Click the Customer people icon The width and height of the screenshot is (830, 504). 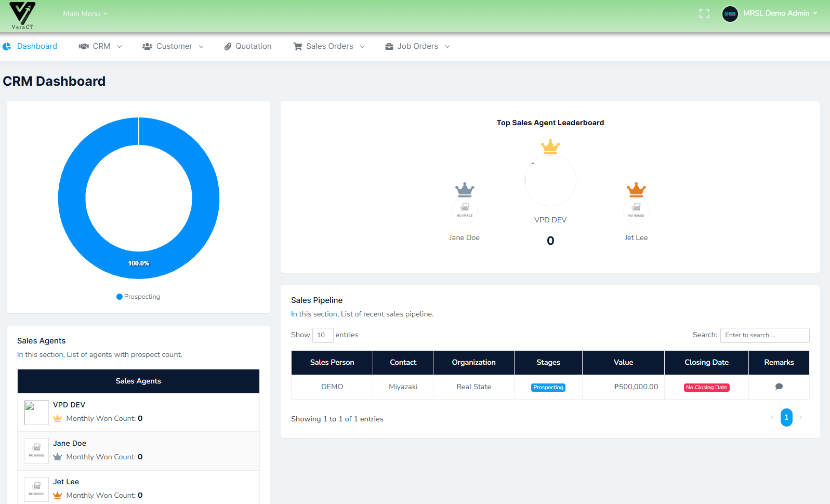[147, 46]
